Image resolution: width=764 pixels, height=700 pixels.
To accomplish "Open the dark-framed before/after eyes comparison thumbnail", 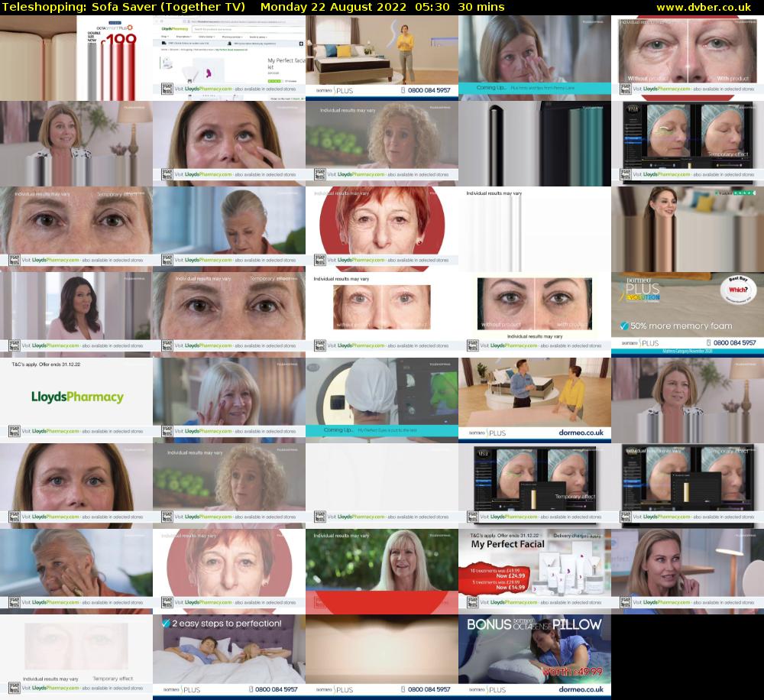I will click(x=535, y=314).
